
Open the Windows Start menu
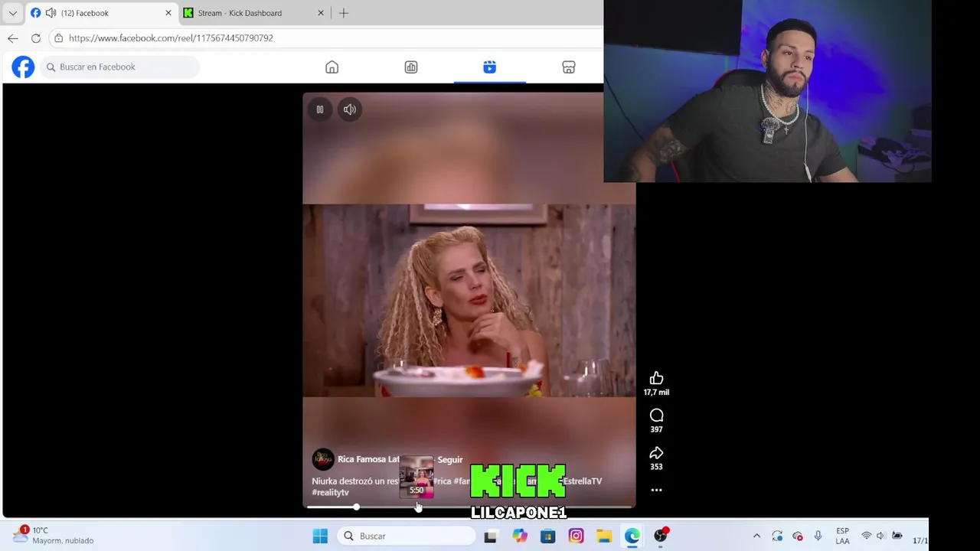pyautogui.click(x=320, y=536)
